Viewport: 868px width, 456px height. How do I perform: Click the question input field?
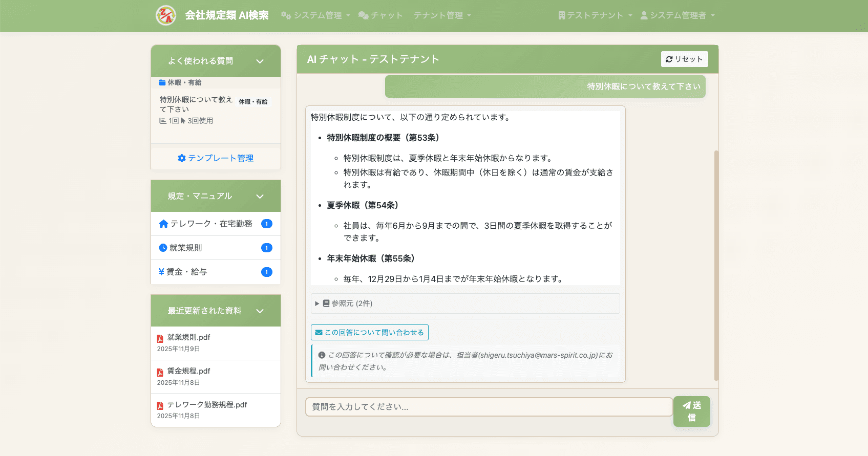click(x=489, y=407)
